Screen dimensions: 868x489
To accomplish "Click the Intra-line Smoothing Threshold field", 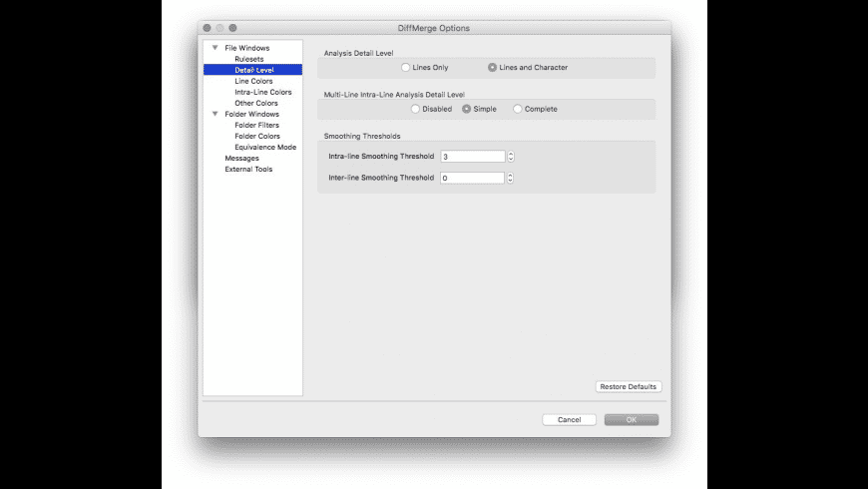I will [x=473, y=157].
